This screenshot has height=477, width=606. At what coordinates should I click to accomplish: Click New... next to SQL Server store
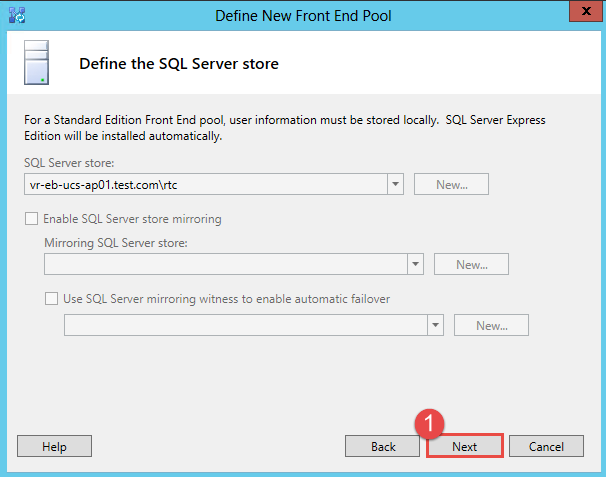click(450, 184)
